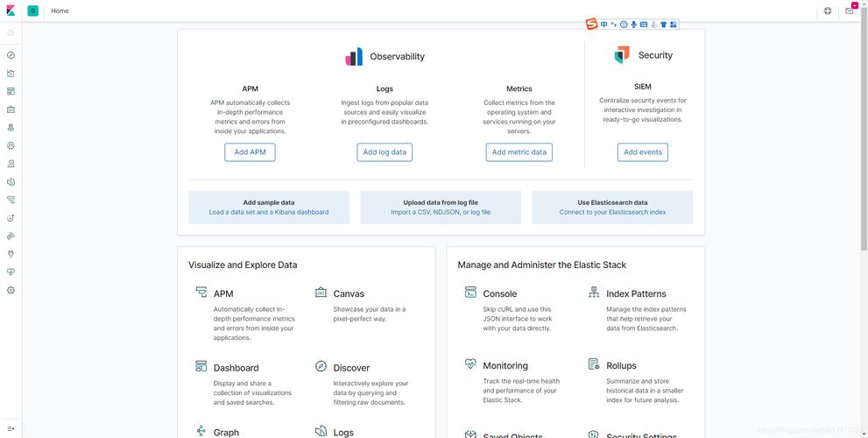Open Uptime icon in left sidebar

click(x=11, y=218)
